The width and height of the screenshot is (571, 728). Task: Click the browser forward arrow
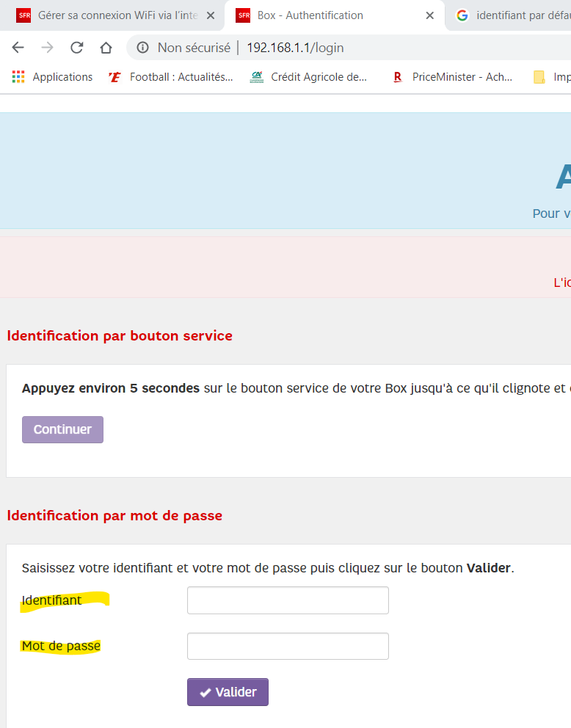click(x=47, y=48)
